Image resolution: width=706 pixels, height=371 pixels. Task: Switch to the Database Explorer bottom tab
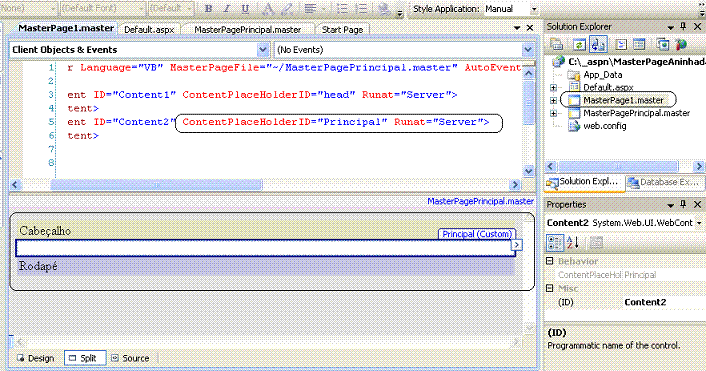(665, 182)
